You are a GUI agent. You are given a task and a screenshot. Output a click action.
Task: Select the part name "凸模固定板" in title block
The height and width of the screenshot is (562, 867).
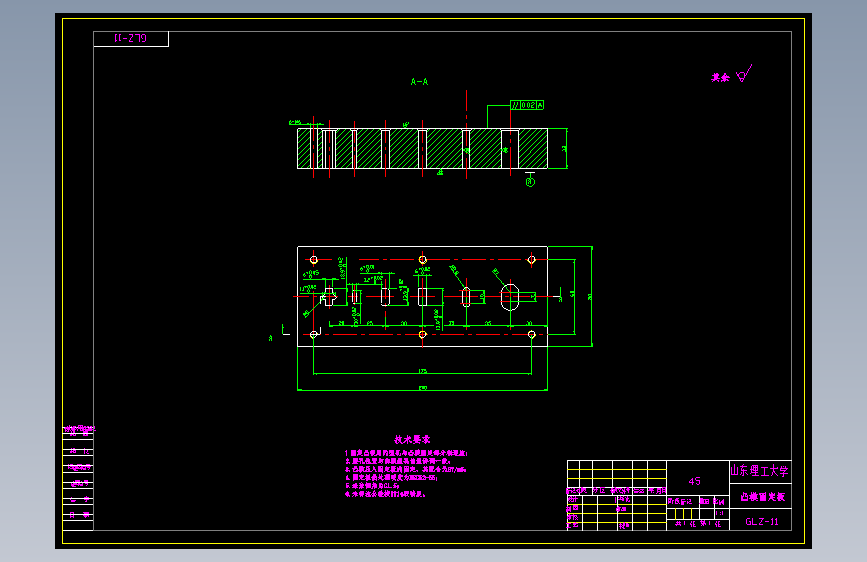click(x=762, y=497)
